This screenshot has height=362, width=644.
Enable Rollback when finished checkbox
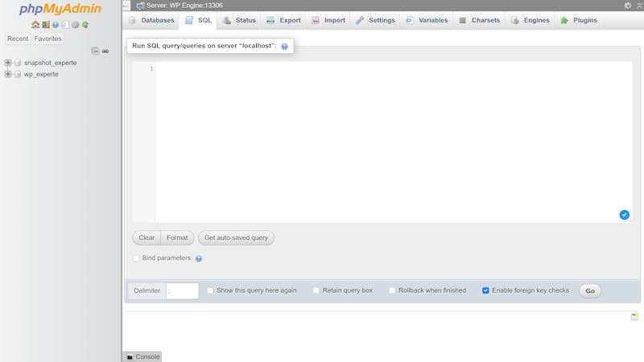pos(392,290)
